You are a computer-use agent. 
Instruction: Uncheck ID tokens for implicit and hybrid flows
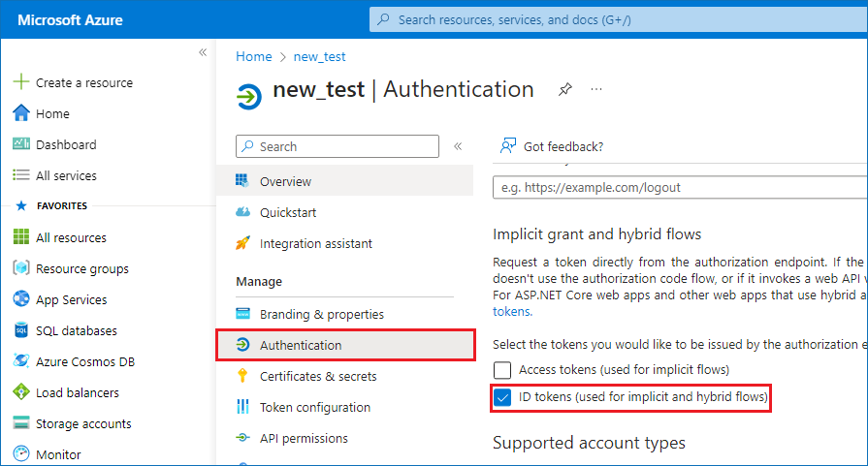(x=502, y=397)
